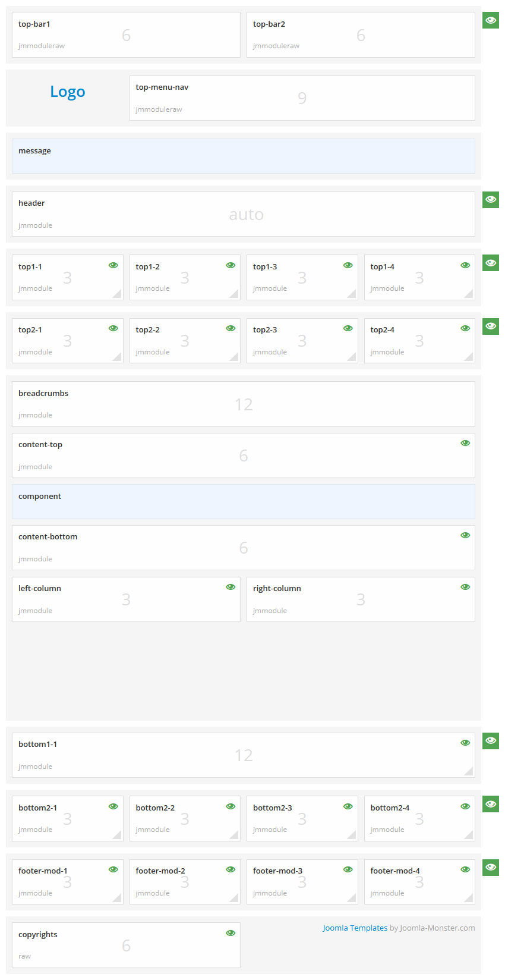Click the eye icon in top1-1 module
This screenshot has height=980, width=505.
click(x=113, y=265)
